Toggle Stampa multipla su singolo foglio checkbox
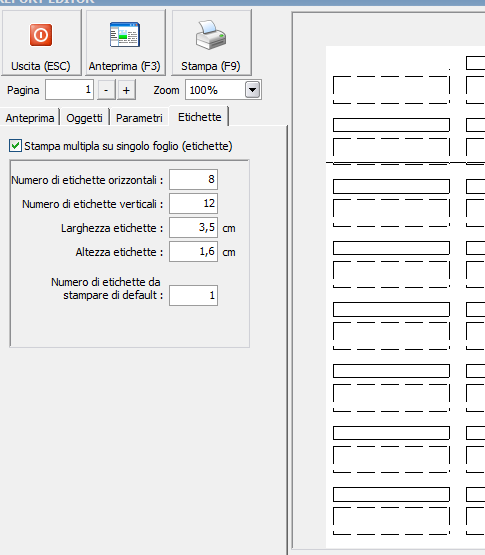485x555 pixels. click(x=15, y=146)
